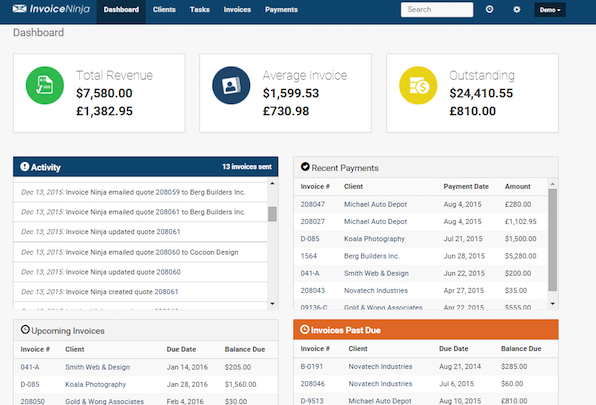Click Invoices Past Due Balance Due header
Viewport: 596px width, 405px height.
521,349
